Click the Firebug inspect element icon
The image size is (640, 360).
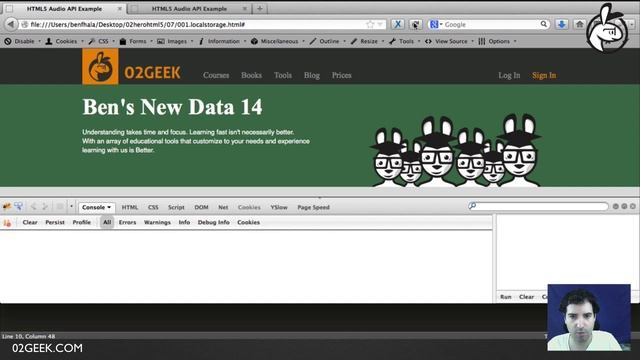pos(19,207)
